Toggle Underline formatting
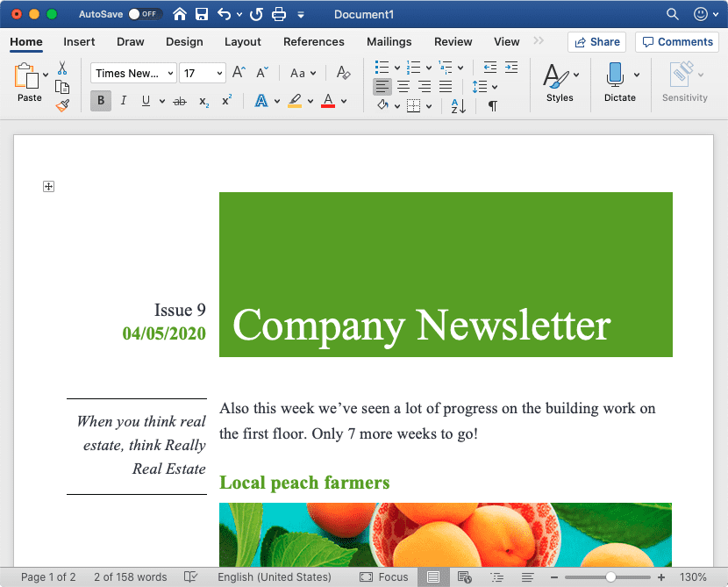Viewport: 728px width, 587px height. [146, 101]
